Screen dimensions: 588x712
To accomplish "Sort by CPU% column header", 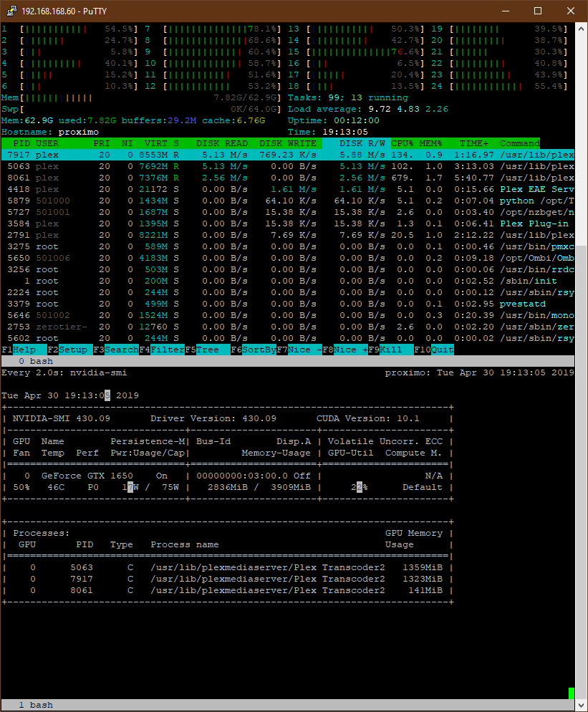I will [403, 143].
